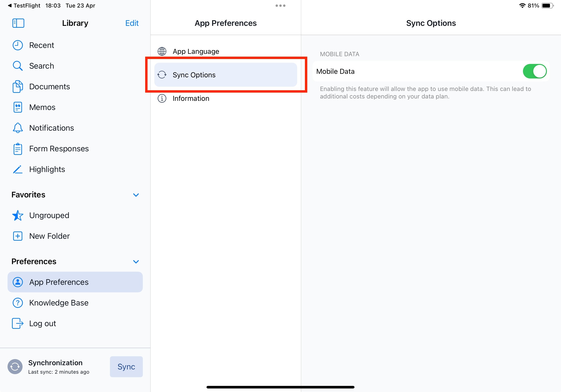Open Memos via quote-note icon

click(18, 107)
